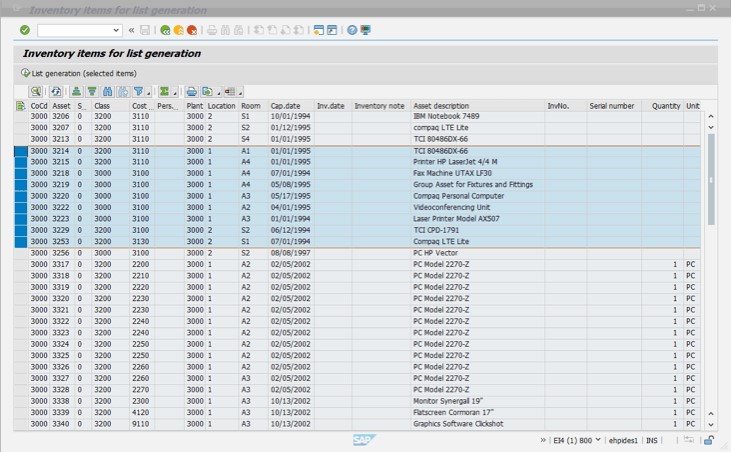The height and width of the screenshot is (452, 731).
Task: Click the Details magnifier icon in grid toolbar
Action: tap(35, 92)
